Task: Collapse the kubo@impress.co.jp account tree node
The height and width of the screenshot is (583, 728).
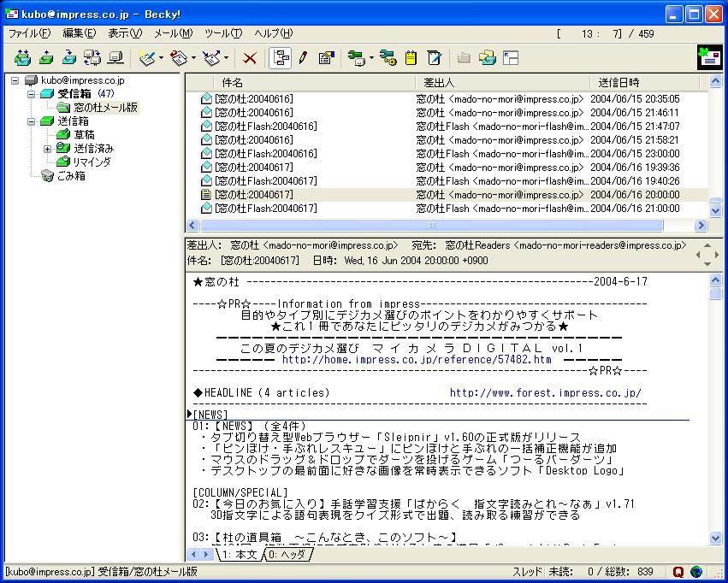Action: [x=15, y=80]
